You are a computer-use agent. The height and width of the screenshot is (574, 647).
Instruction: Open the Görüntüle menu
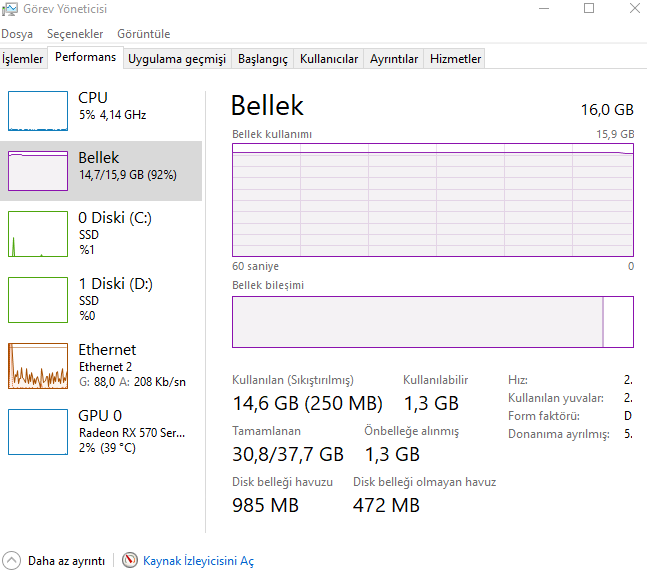pyautogui.click(x=143, y=34)
